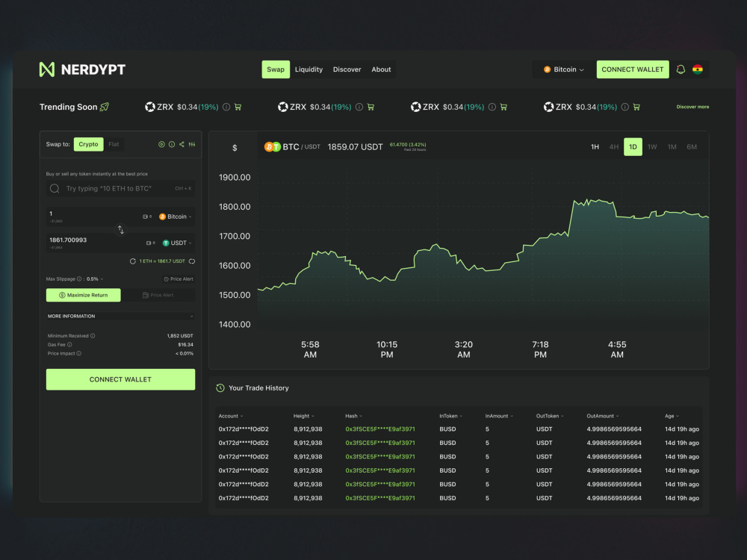Click the NERDYPT logo
This screenshot has width=747, height=560.
click(82, 69)
